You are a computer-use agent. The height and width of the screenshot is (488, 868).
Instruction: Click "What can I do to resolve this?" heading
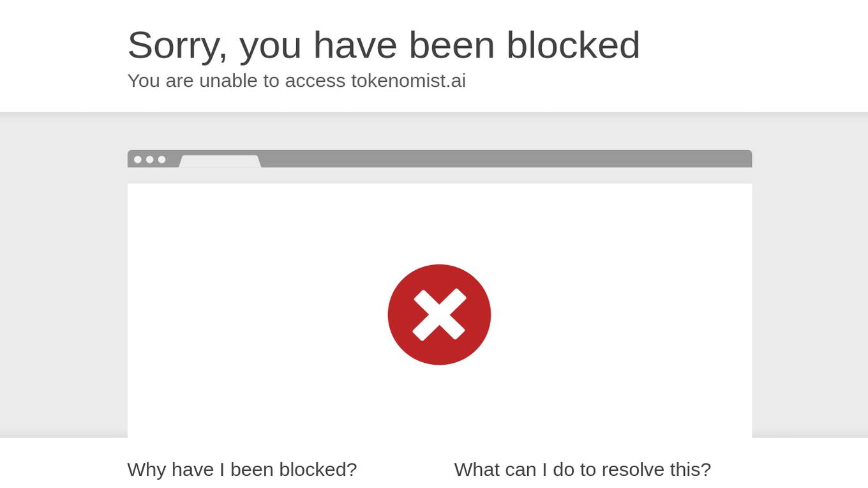click(x=583, y=469)
